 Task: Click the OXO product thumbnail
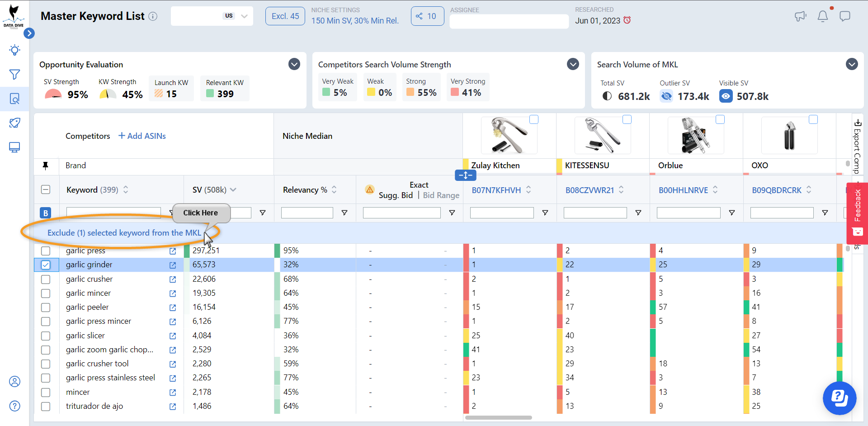point(789,136)
